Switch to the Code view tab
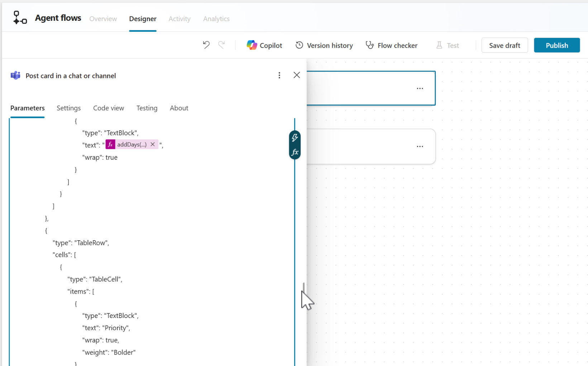Viewport: 588px width, 366px height. [x=108, y=108]
